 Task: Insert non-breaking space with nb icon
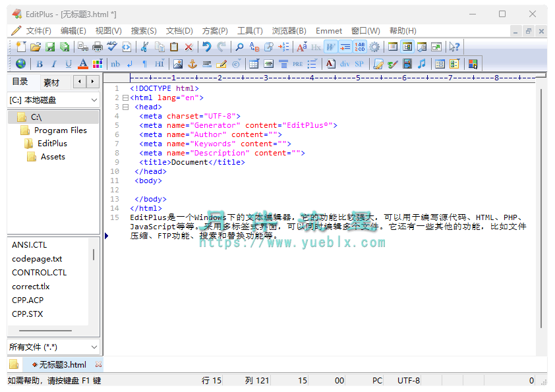coord(115,64)
